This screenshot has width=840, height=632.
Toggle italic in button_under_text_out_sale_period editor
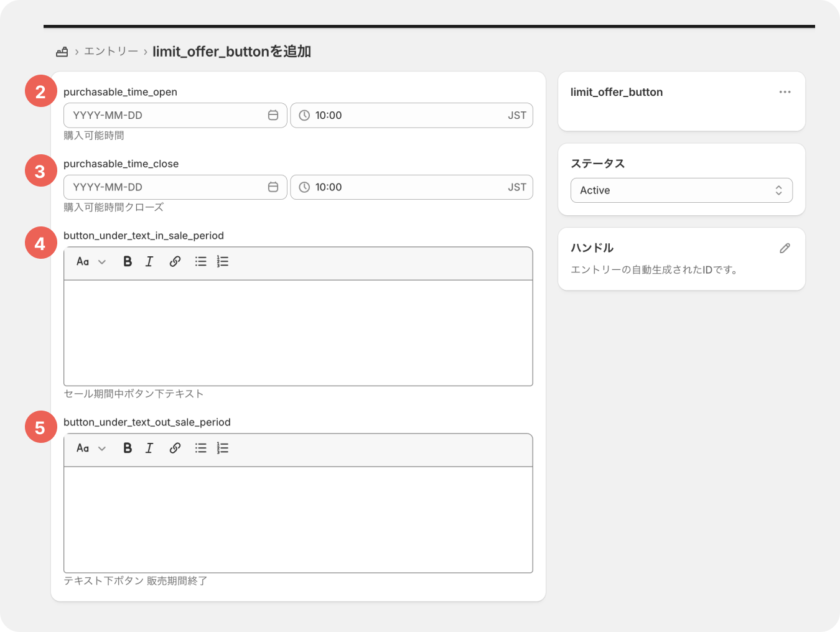[149, 448]
